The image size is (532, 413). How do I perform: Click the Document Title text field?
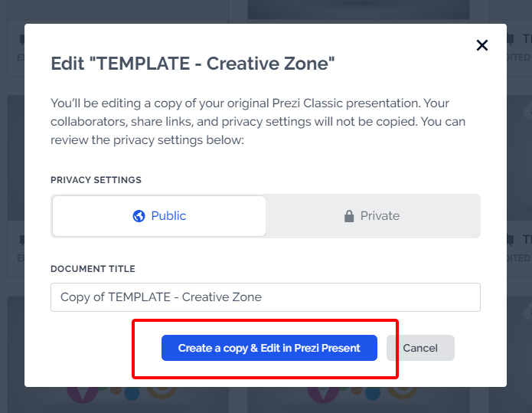click(265, 297)
